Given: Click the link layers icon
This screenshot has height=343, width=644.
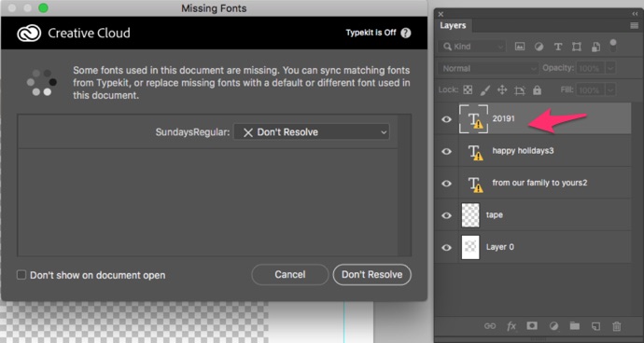Looking at the screenshot, I should point(490,326).
